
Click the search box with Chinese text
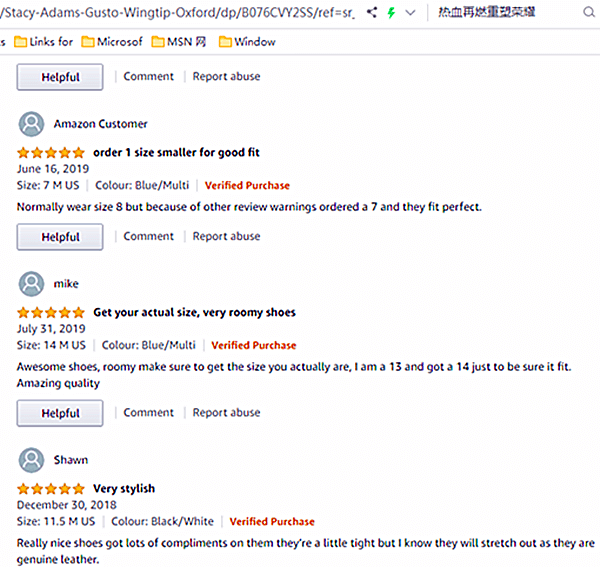click(x=510, y=13)
